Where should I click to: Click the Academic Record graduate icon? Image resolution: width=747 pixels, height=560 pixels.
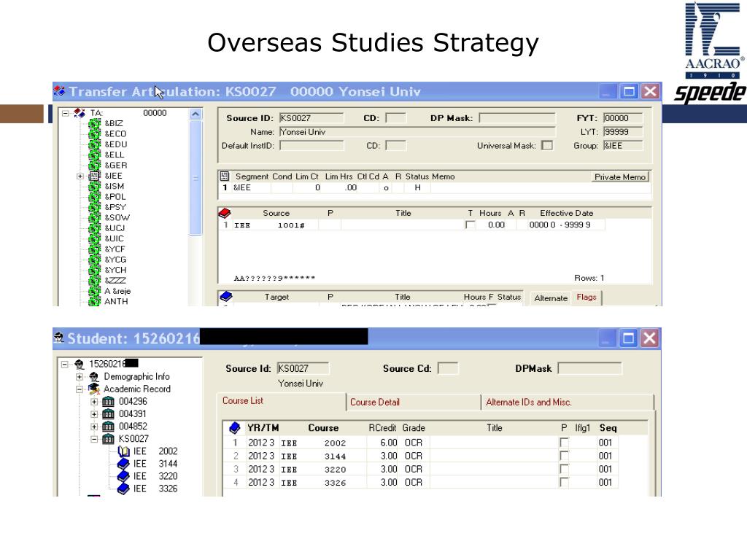[94, 389]
